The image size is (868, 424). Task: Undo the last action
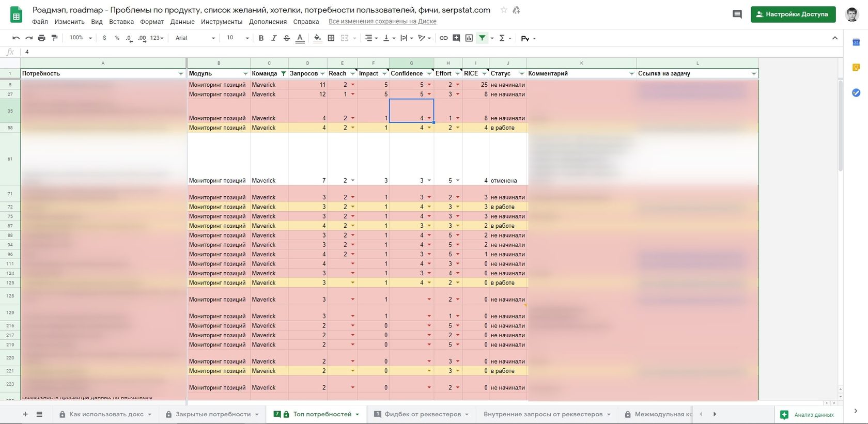click(16, 38)
